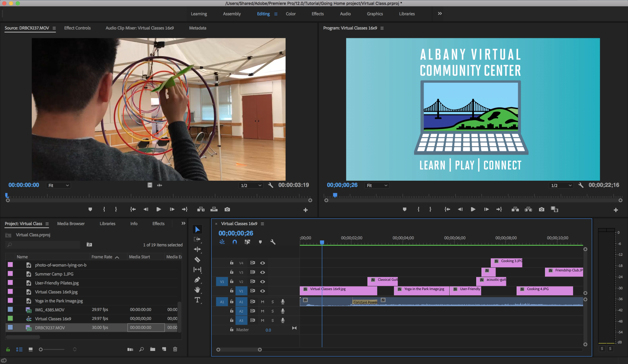The image size is (628, 364).
Task: Add marker in Source monitor
Action: [90, 209]
